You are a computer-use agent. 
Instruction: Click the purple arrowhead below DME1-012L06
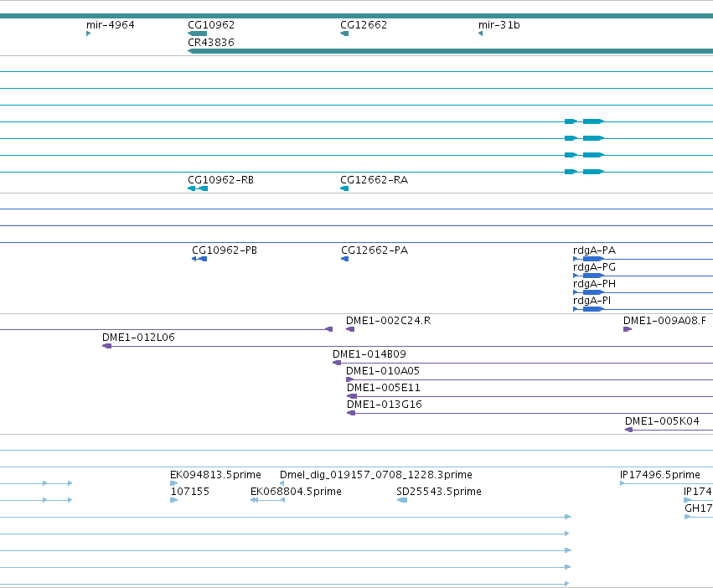[106, 346]
